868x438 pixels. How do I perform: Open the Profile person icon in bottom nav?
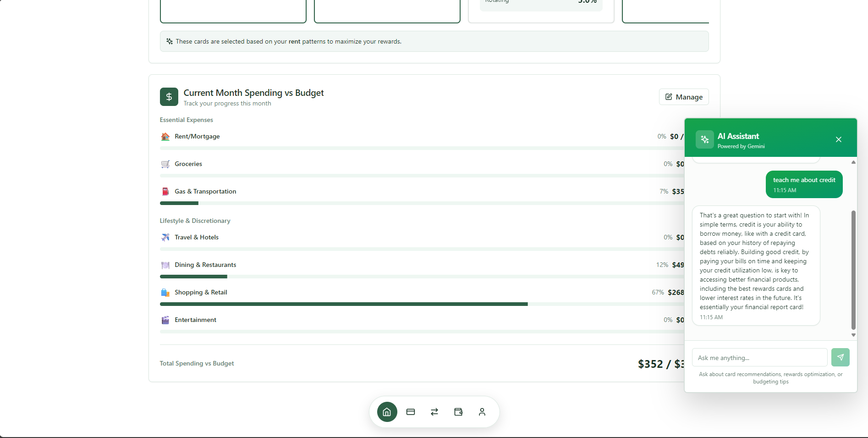coord(482,412)
